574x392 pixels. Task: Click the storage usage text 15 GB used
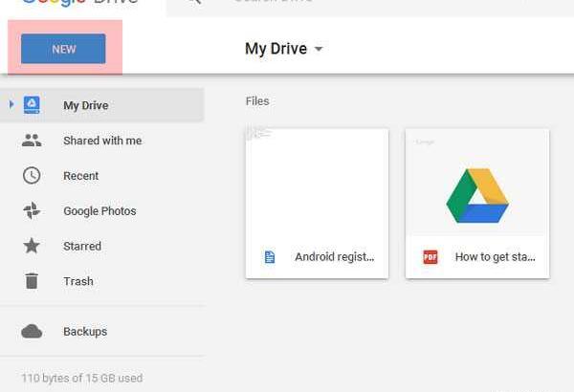coord(82,378)
